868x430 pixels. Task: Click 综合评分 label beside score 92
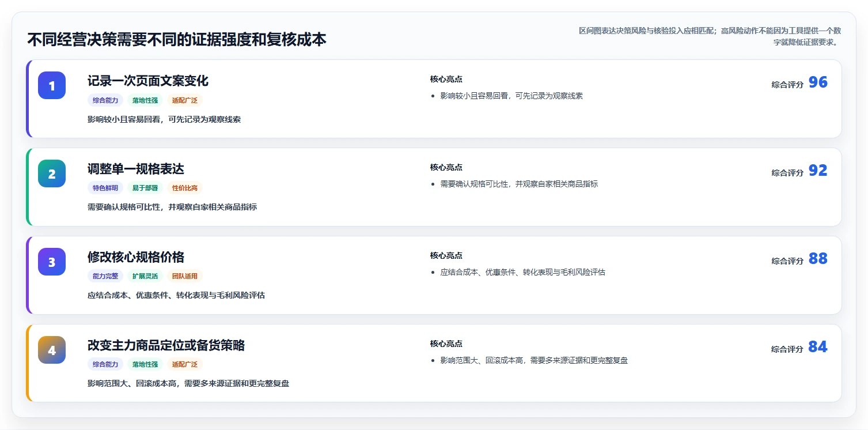click(x=787, y=173)
